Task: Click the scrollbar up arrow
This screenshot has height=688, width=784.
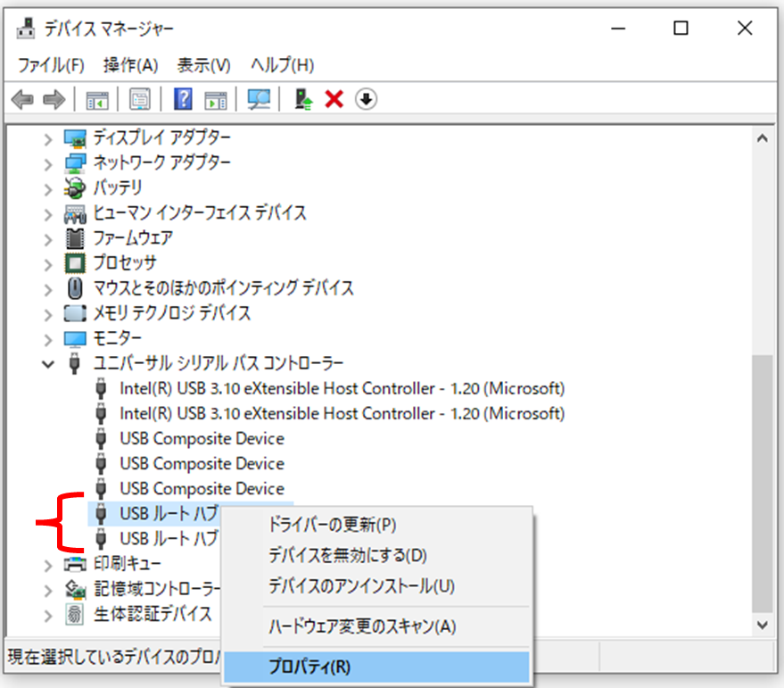Action: (762, 138)
